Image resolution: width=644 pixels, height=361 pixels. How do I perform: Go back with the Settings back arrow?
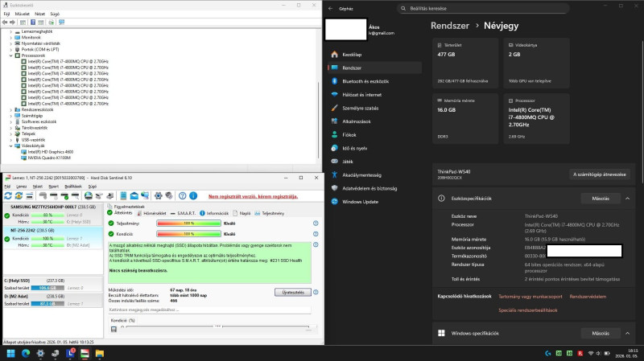(x=331, y=8)
